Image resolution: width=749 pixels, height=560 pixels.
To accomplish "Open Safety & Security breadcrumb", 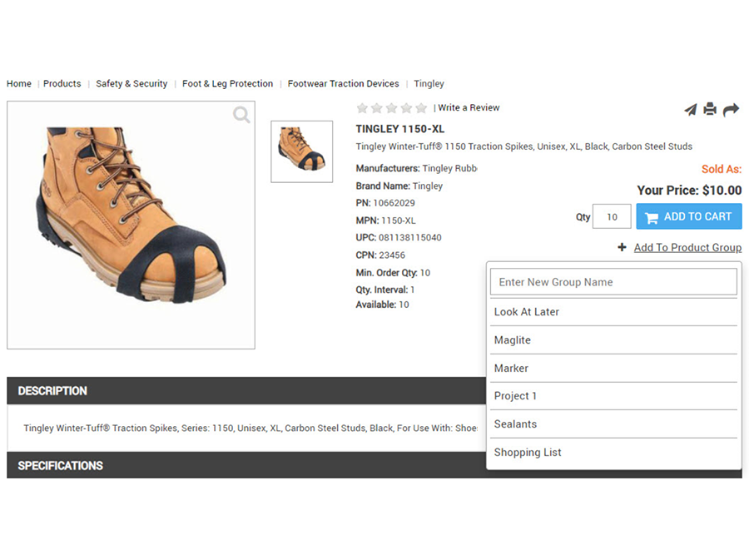I will [x=131, y=83].
